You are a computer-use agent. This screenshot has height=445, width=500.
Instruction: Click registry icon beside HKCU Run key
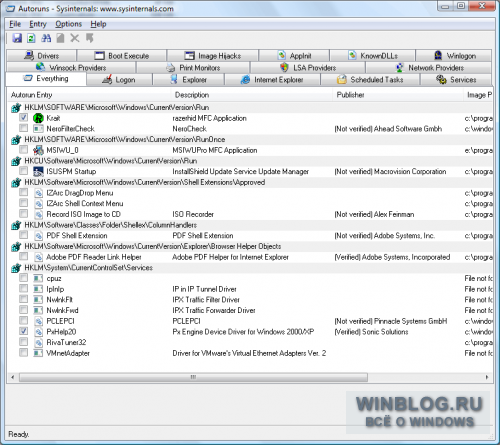pos(16,161)
